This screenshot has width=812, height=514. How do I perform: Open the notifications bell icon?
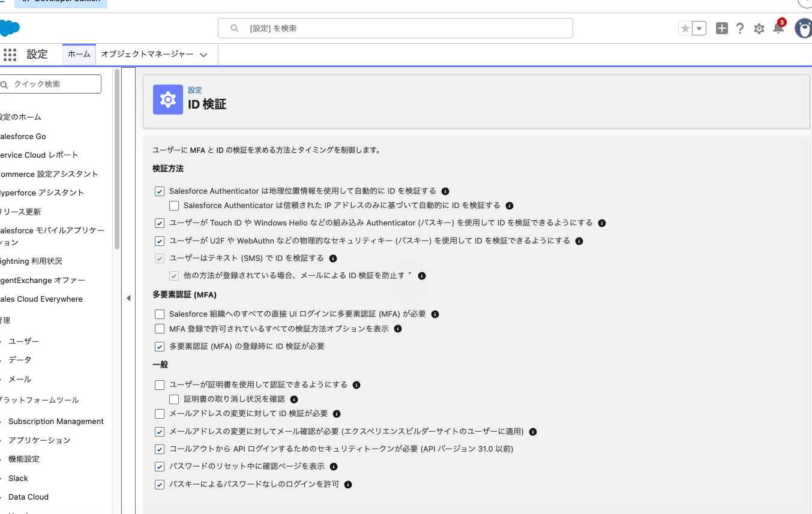click(x=778, y=28)
